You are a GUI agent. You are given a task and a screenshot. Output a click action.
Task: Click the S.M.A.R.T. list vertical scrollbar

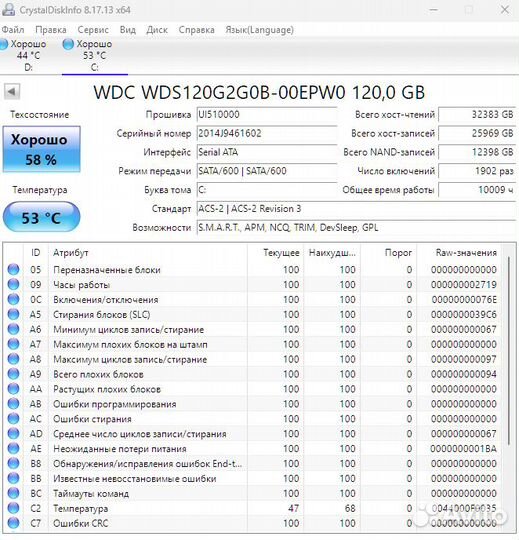point(509,351)
